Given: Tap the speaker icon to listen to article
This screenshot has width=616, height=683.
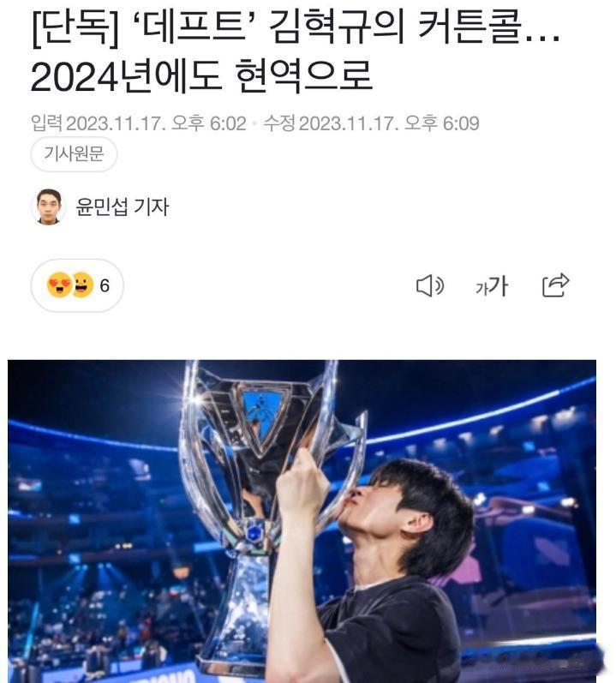Looking at the screenshot, I should (x=430, y=286).
